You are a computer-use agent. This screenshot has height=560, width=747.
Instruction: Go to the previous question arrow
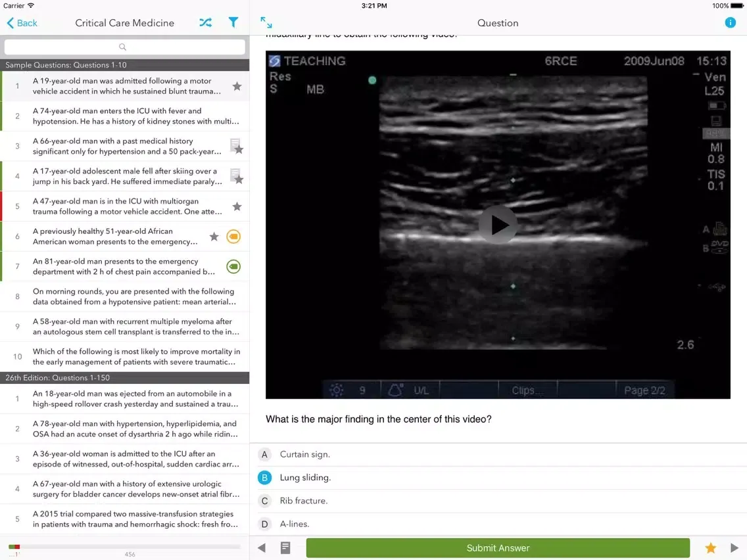tap(262, 548)
